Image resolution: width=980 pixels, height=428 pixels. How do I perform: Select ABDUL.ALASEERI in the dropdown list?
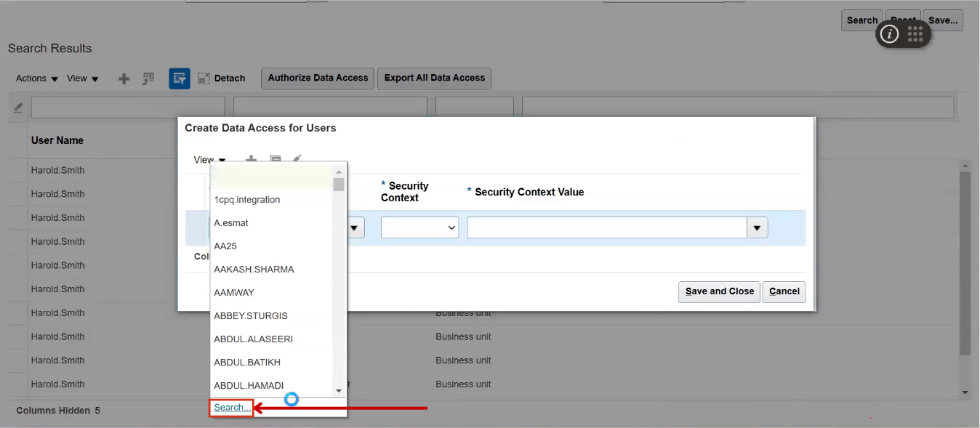254,339
